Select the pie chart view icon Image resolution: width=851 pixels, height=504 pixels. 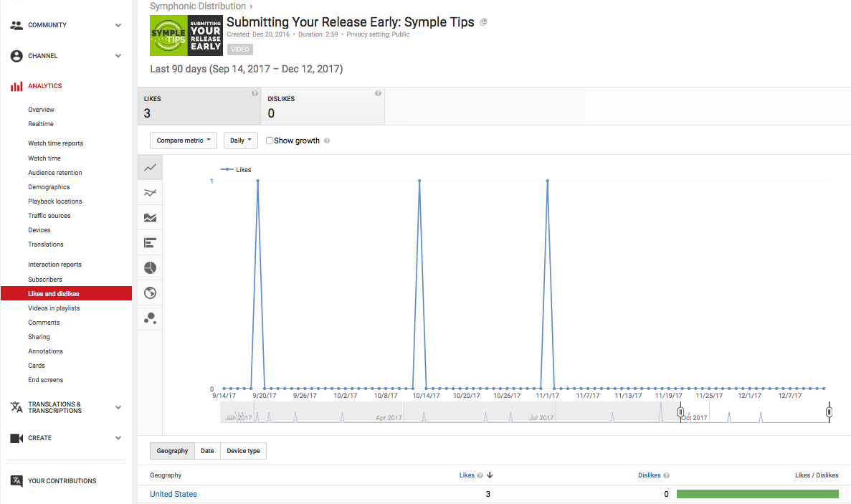pyautogui.click(x=151, y=267)
